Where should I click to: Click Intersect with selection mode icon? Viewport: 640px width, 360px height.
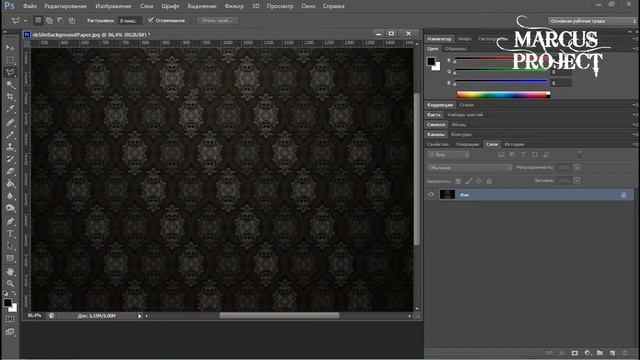71,20
